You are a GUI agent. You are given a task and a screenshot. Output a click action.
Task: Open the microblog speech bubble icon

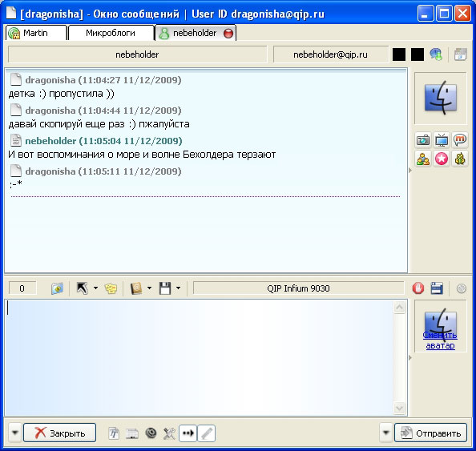click(460, 140)
